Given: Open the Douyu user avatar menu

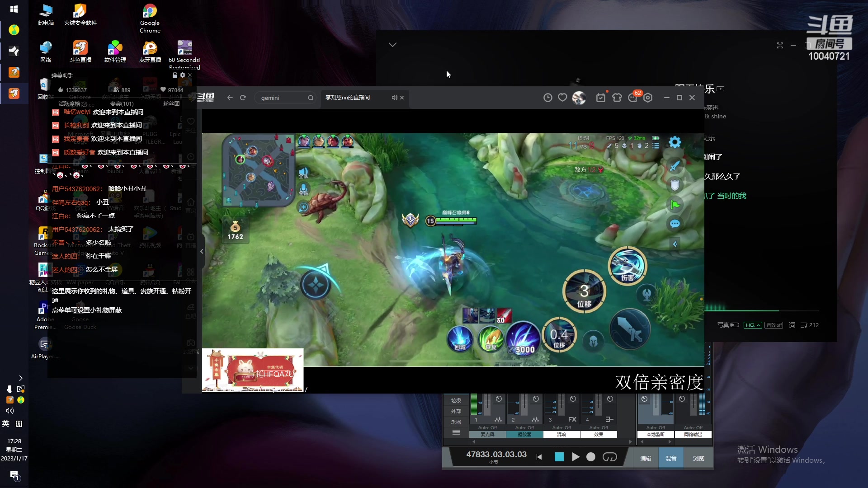Looking at the screenshot, I should pyautogui.click(x=579, y=98).
